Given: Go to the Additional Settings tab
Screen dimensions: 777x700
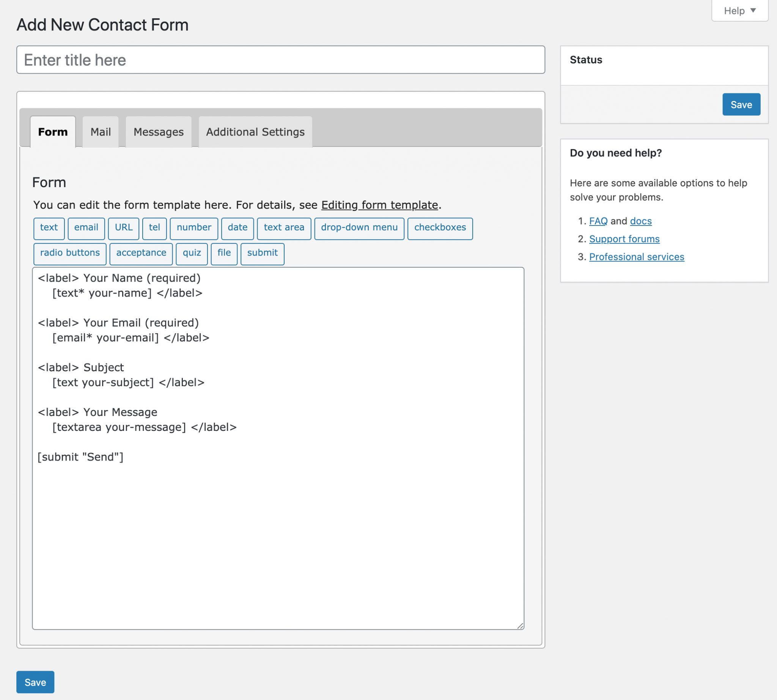Looking at the screenshot, I should click(255, 132).
